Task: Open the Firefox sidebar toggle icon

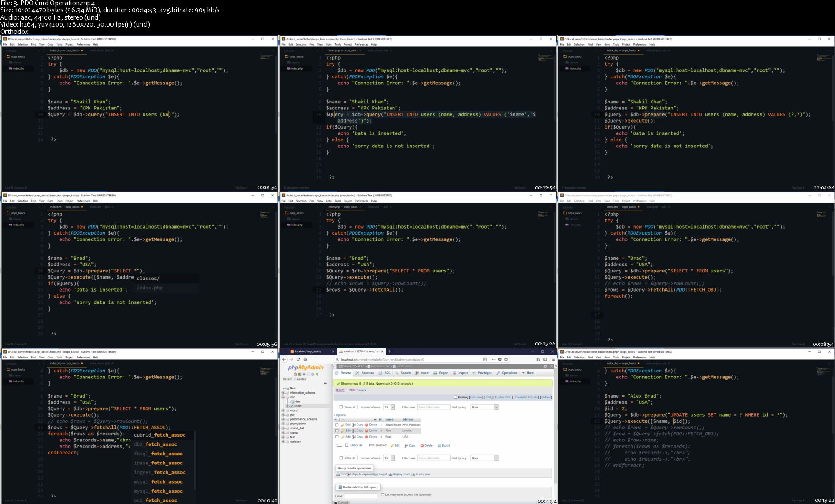Action: tap(545, 359)
